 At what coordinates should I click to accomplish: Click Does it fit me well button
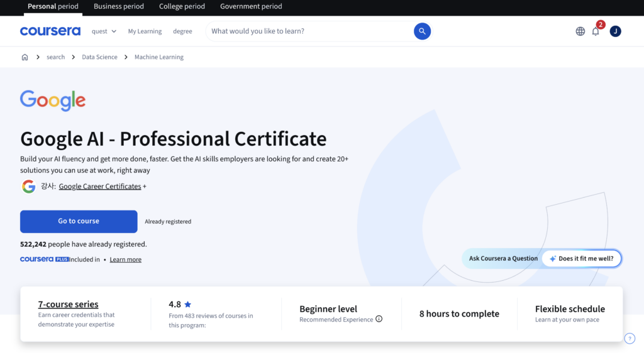pyautogui.click(x=581, y=259)
